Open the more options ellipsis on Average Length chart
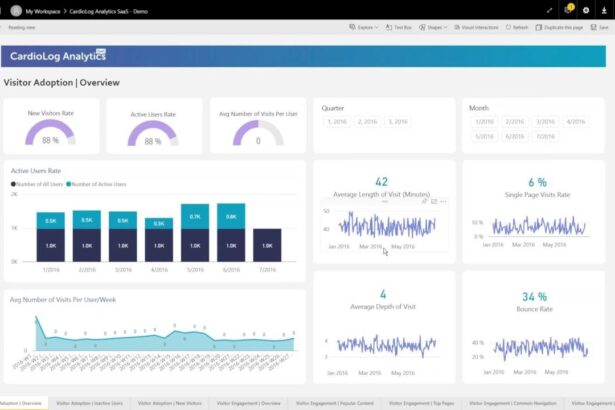The height and width of the screenshot is (410, 615). coord(443,201)
